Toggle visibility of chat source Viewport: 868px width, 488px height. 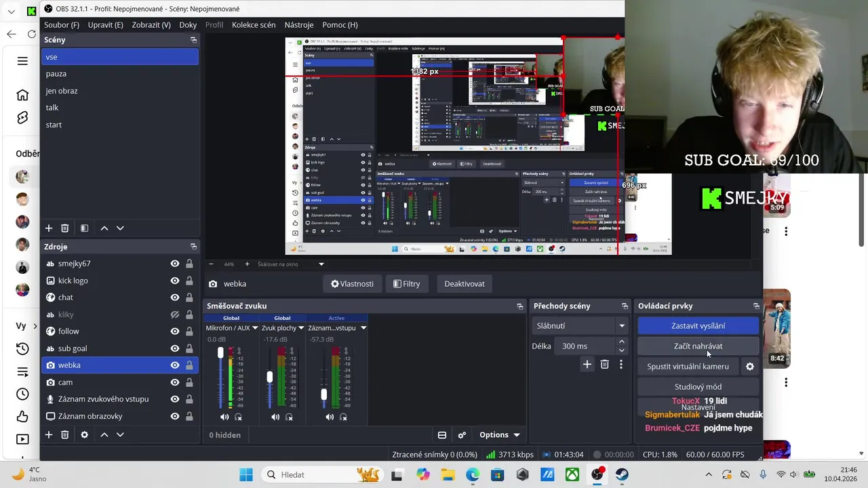pyautogui.click(x=175, y=298)
